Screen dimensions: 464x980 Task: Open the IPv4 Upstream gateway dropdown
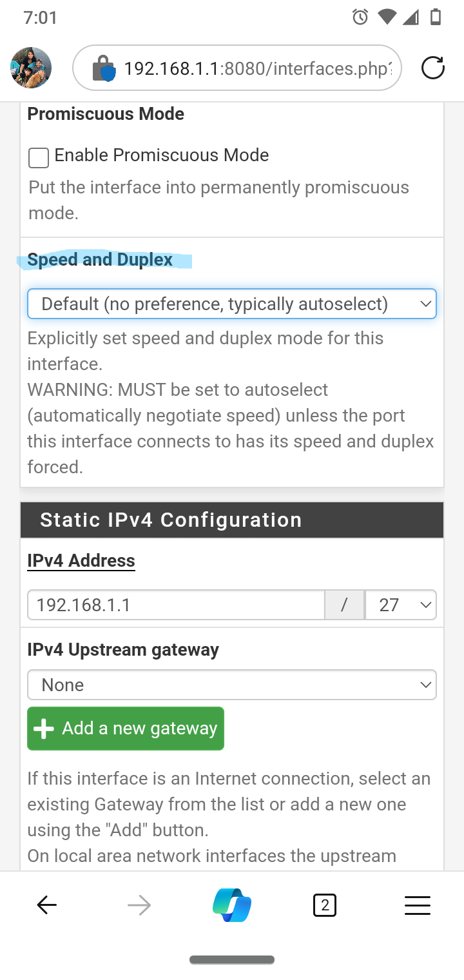pyautogui.click(x=232, y=685)
